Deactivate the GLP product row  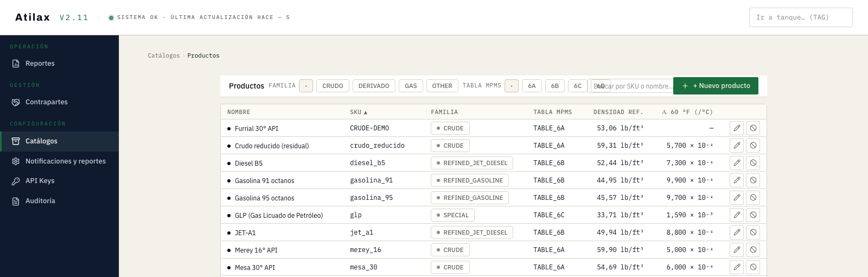(753, 215)
